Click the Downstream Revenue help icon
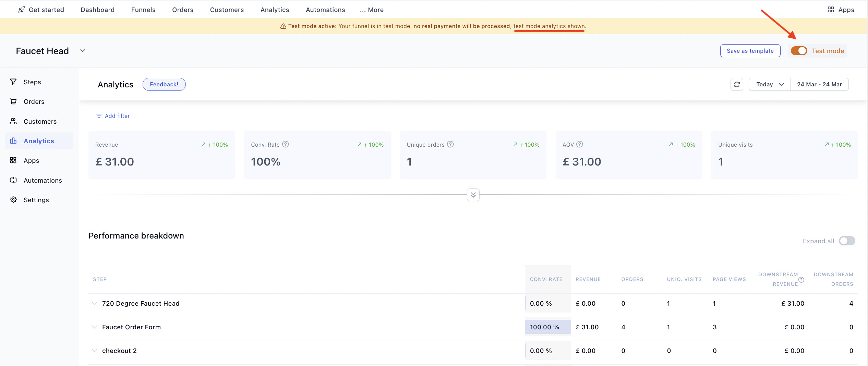 tap(801, 280)
